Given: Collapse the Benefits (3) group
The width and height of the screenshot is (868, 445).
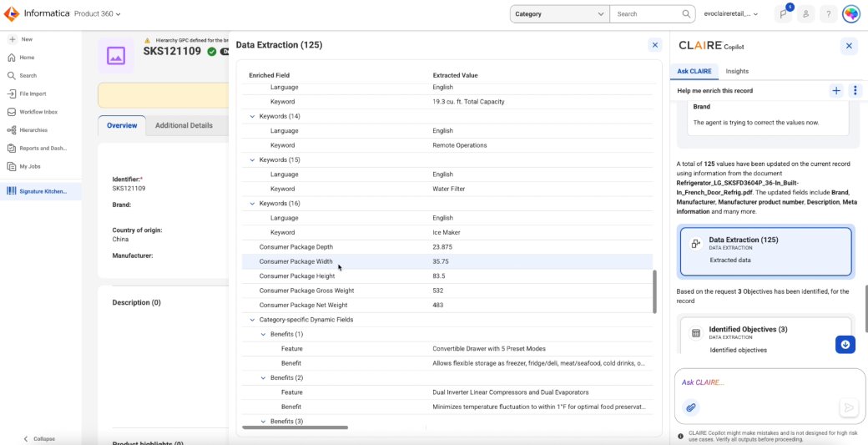Looking at the screenshot, I should (x=264, y=421).
